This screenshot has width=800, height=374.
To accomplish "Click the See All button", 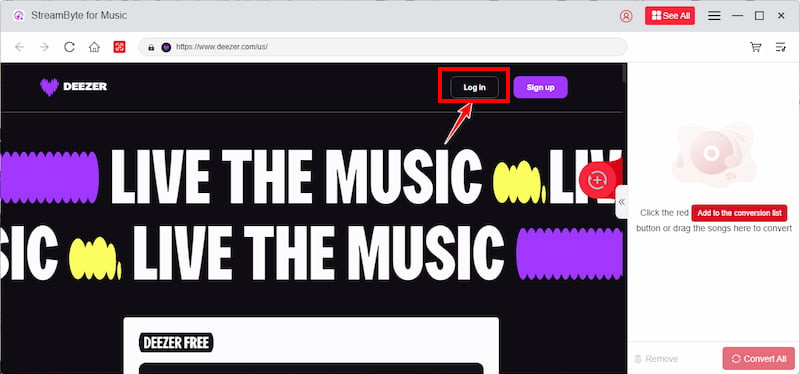I will tap(670, 16).
